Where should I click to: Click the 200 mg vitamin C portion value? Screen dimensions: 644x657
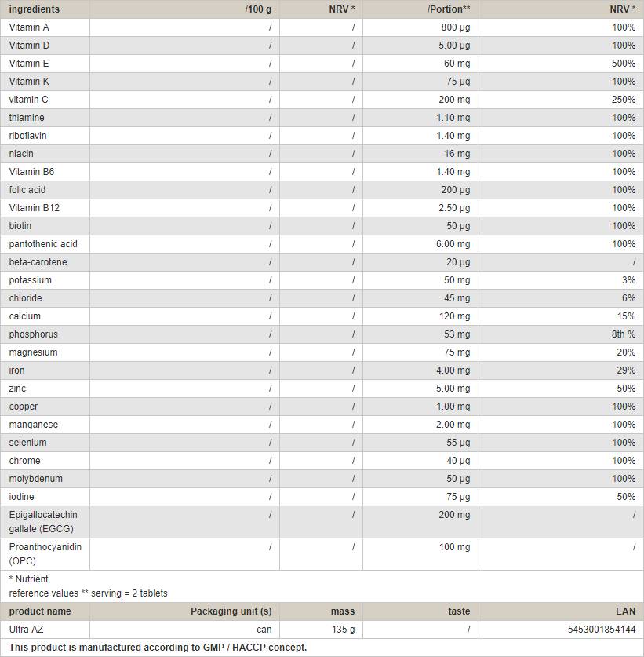pos(454,100)
